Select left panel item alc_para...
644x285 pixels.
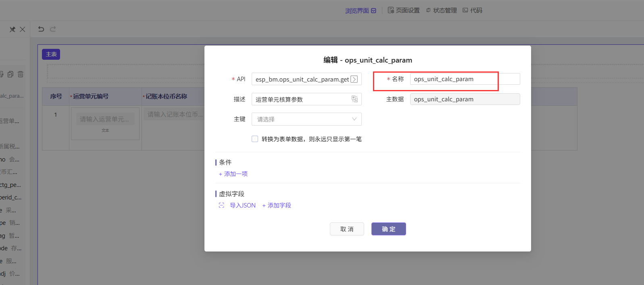pyautogui.click(x=12, y=96)
